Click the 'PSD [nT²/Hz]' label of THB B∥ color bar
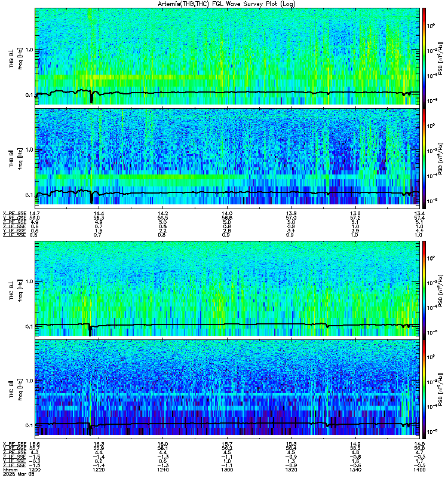The height and width of the screenshot is (478, 448). (440, 158)
